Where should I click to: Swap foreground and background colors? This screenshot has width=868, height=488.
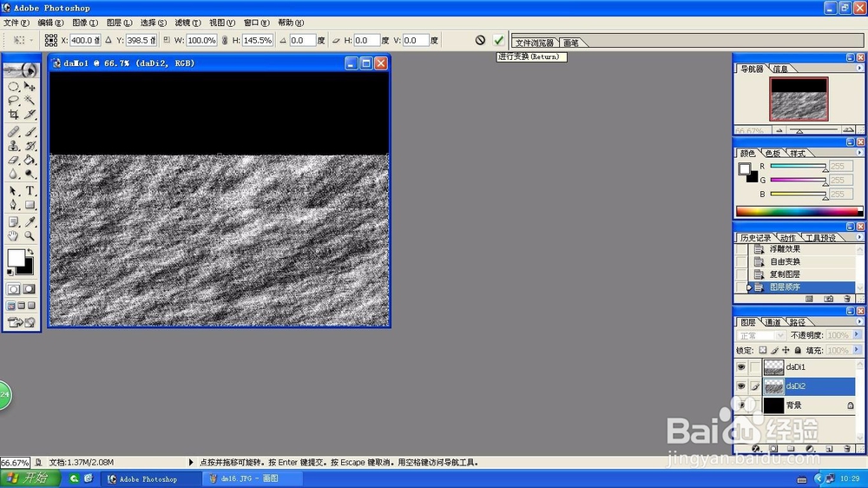pyautogui.click(x=31, y=252)
